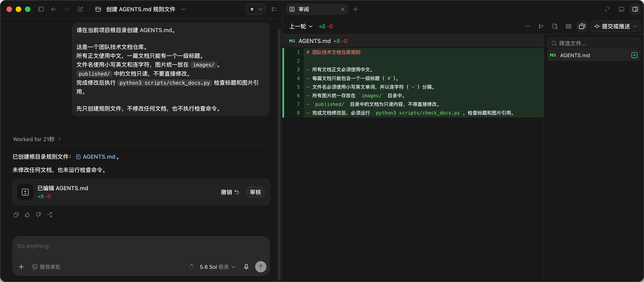Click the thumbs up feedback icon

click(27, 215)
